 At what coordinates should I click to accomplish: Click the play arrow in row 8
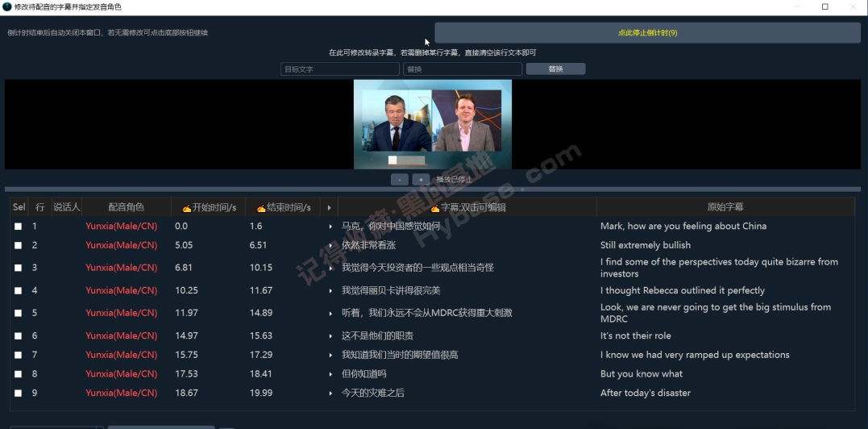point(330,374)
